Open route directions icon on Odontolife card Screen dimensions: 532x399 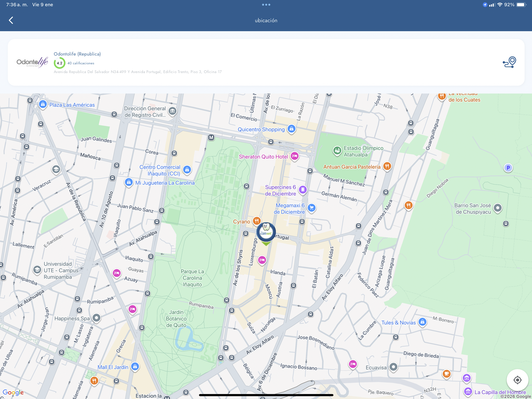tap(509, 62)
